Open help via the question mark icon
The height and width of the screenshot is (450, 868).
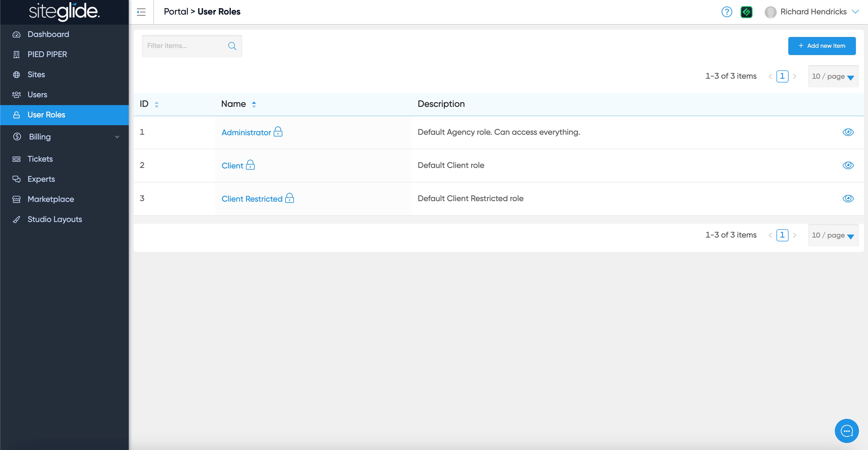[726, 12]
